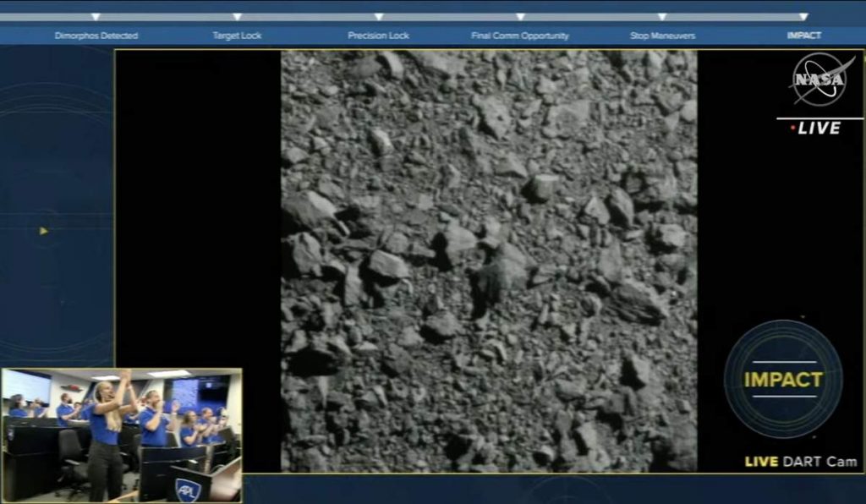Toggle the LIVE broadcast indicator

click(814, 129)
